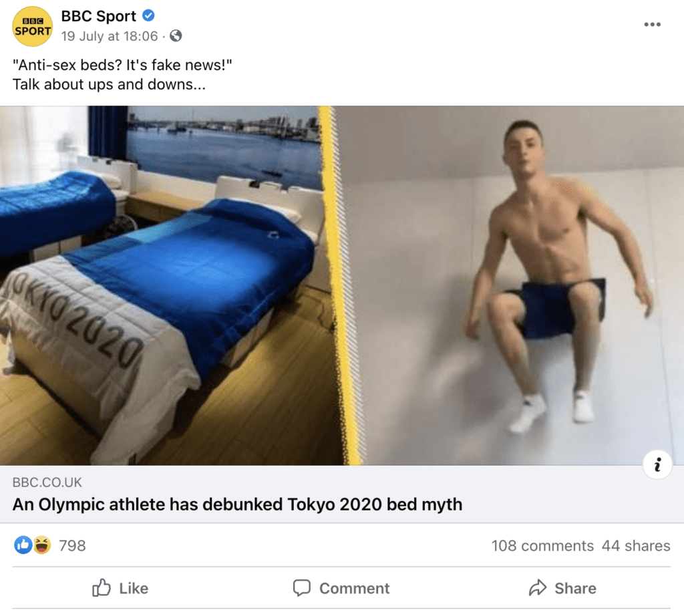Click the Comment button

tap(341, 588)
